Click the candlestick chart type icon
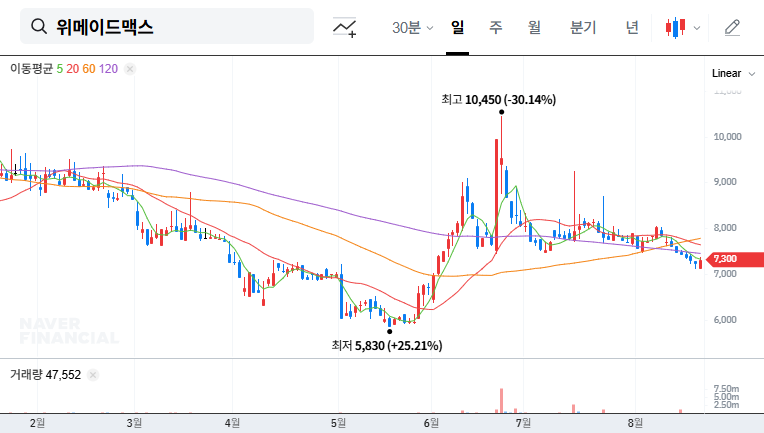 point(675,27)
